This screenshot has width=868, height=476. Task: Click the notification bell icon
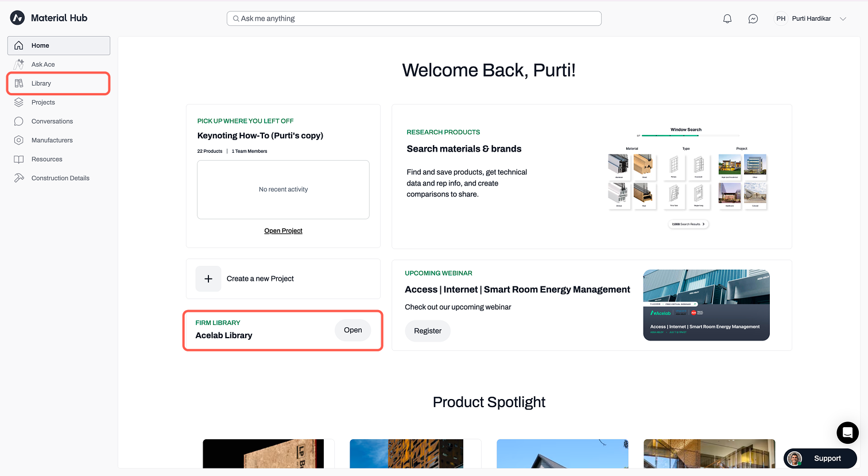pyautogui.click(x=727, y=18)
